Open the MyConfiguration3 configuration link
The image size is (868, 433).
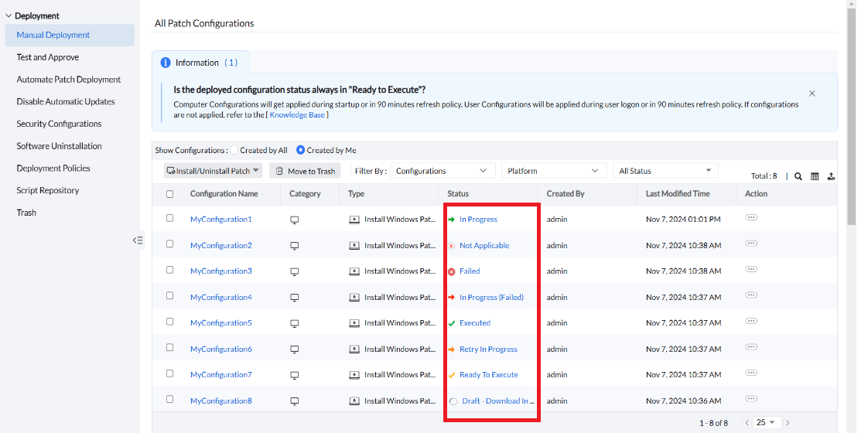[221, 271]
